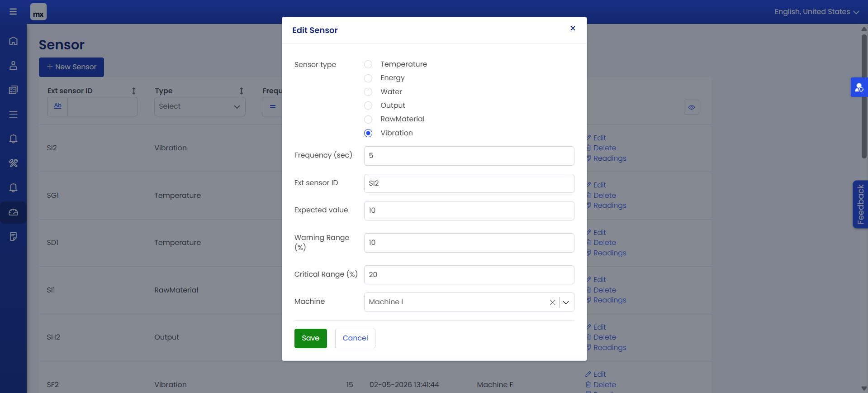This screenshot has width=868, height=393.
Task: Click the blue user widget on the right edge
Action: pos(859,87)
